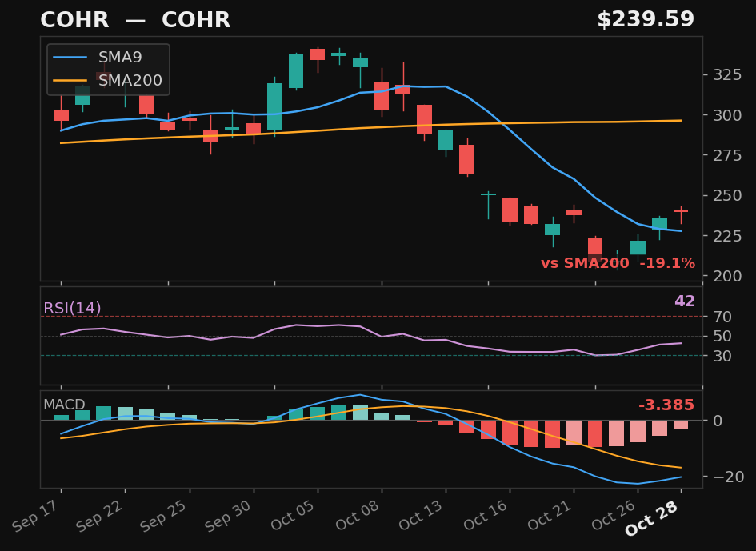Click the Oct 26 date label

pos(614,516)
